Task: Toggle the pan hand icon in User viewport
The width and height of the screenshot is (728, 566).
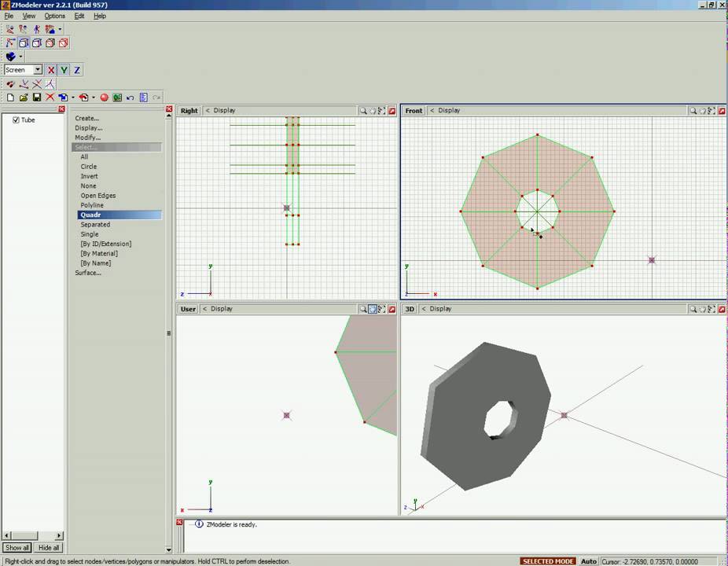Action: pos(373,309)
